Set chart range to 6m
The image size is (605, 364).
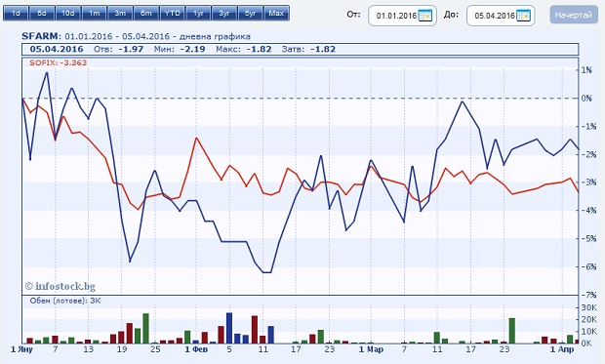[146, 14]
